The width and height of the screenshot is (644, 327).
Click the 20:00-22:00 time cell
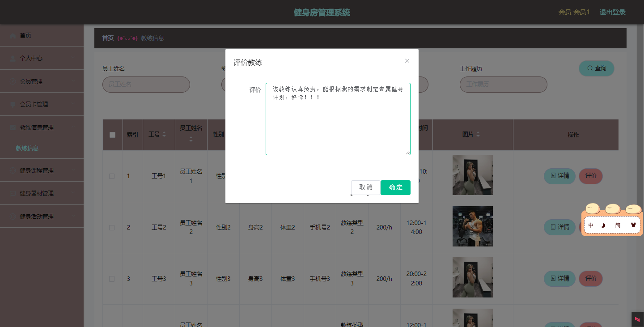point(416,279)
